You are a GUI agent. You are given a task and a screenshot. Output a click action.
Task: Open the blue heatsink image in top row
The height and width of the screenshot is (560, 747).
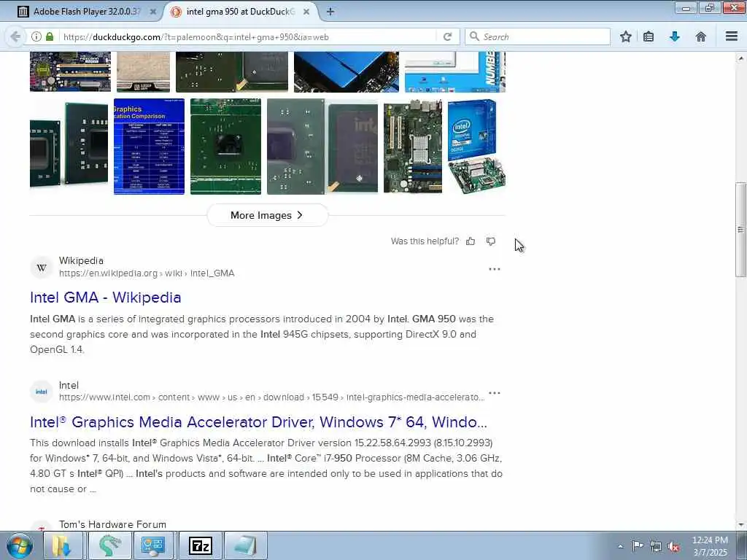point(347,72)
